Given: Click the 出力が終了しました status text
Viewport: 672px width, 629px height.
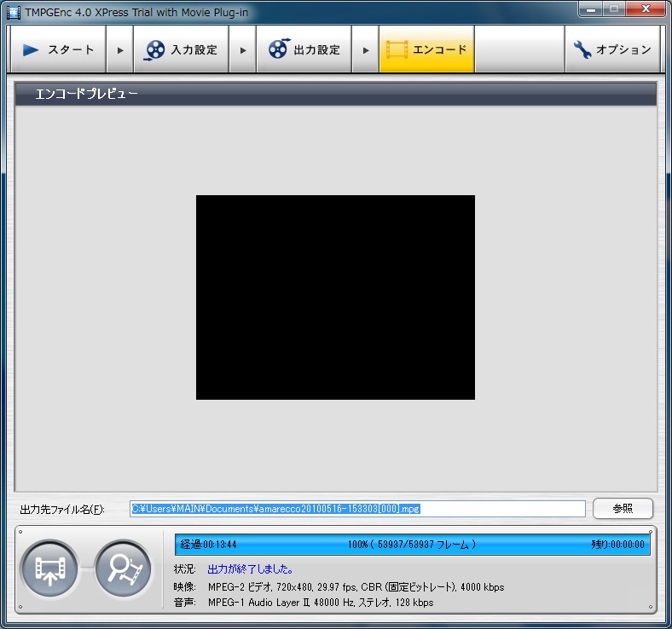Looking at the screenshot, I should click(250, 569).
